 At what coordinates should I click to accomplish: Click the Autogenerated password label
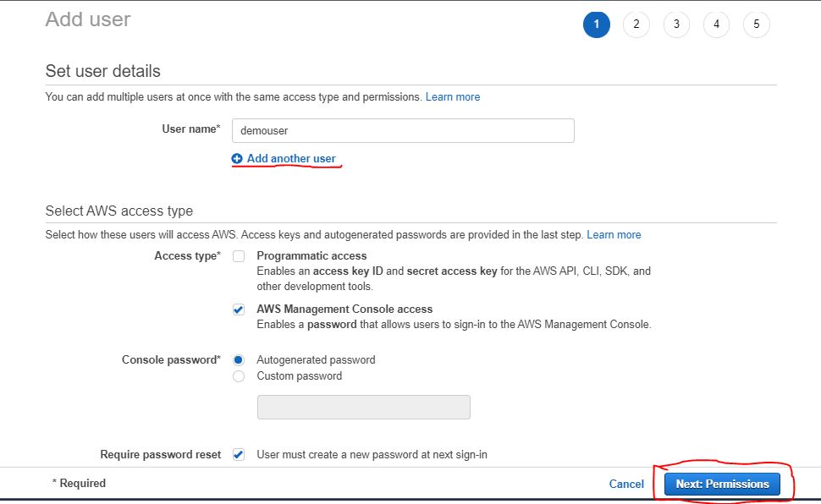click(316, 360)
